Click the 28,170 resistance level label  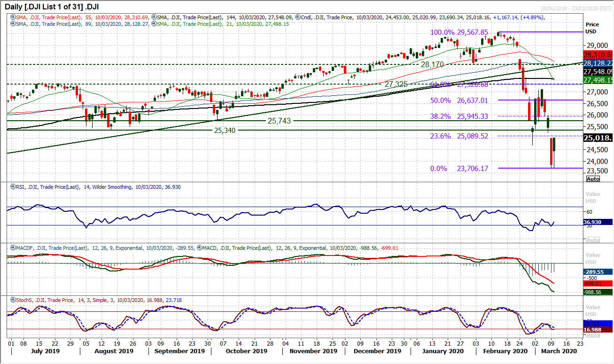tap(432, 64)
